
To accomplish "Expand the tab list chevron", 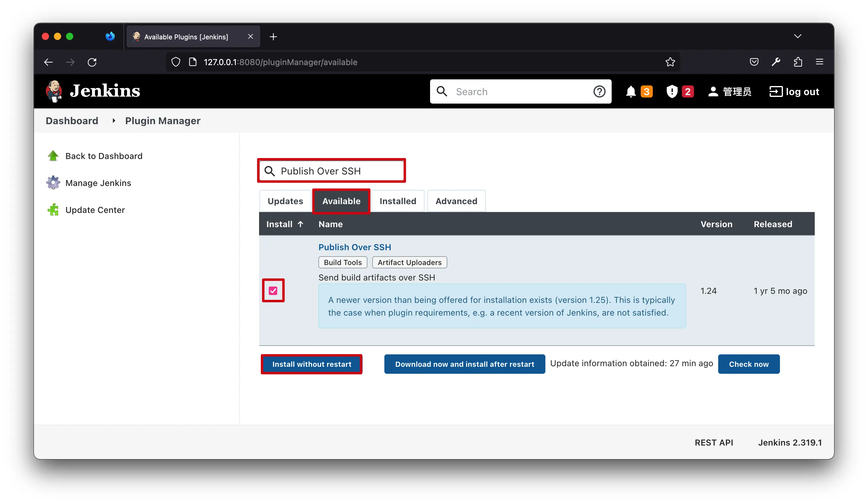I will (797, 37).
